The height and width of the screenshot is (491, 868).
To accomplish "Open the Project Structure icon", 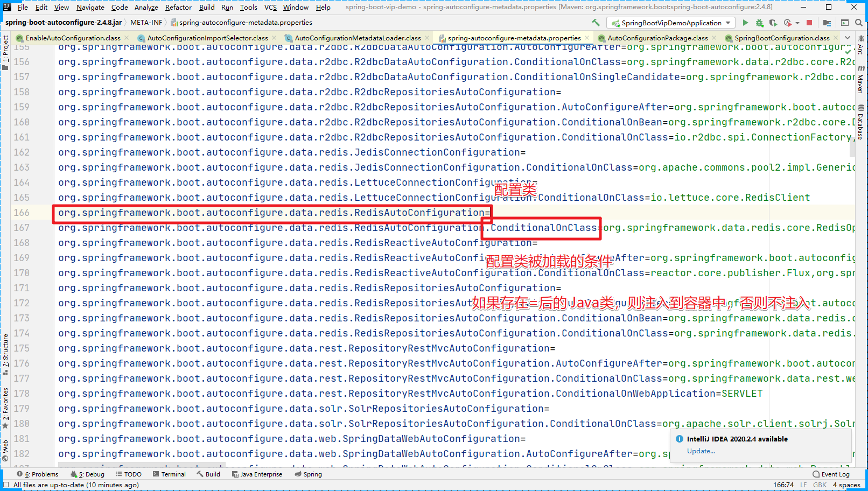I will tap(827, 23).
